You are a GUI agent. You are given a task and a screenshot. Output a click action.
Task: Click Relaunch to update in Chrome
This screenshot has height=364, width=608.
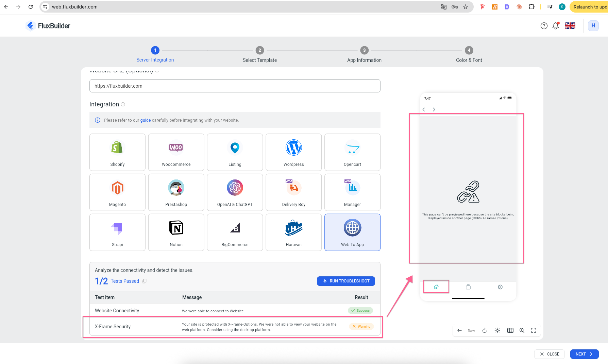589,7
